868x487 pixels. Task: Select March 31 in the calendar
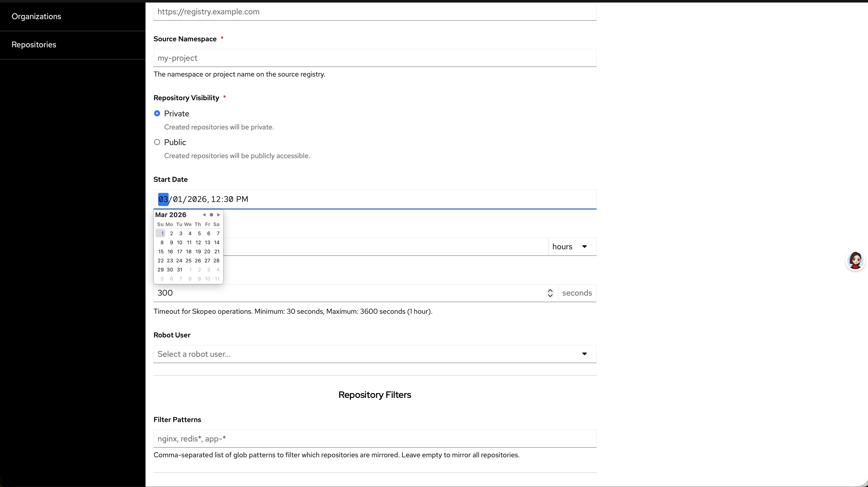(x=179, y=270)
